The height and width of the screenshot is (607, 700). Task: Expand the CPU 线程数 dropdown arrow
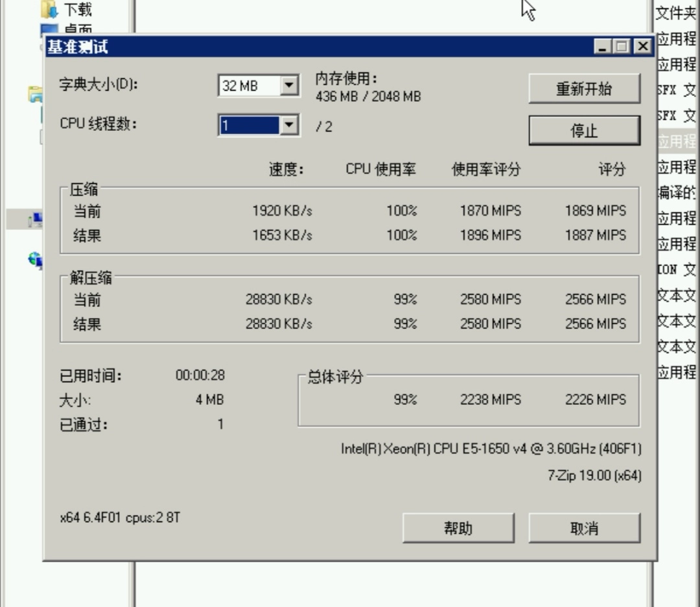pyautogui.click(x=289, y=125)
